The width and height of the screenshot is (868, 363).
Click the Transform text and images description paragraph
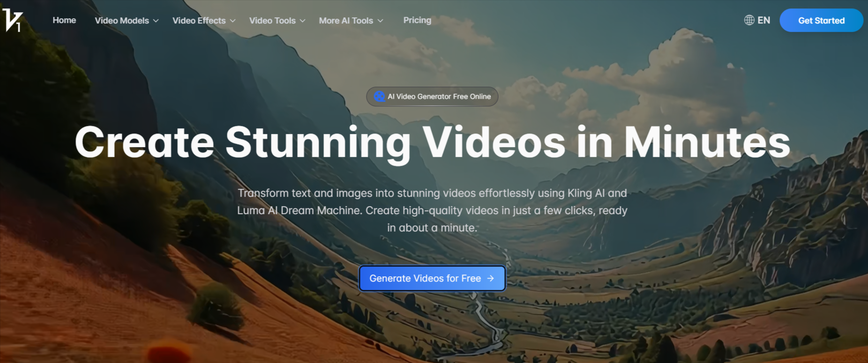[432, 210]
